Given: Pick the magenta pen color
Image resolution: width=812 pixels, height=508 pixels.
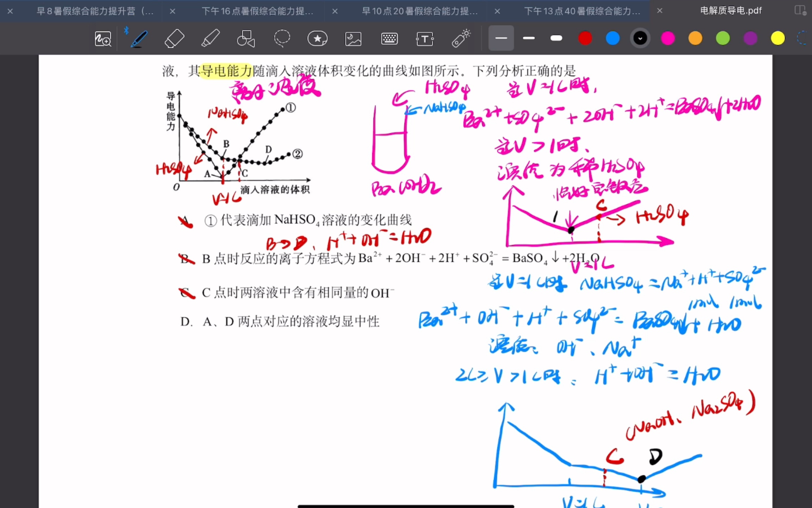Looking at the screenshot, I should click(x=668, y=38).
